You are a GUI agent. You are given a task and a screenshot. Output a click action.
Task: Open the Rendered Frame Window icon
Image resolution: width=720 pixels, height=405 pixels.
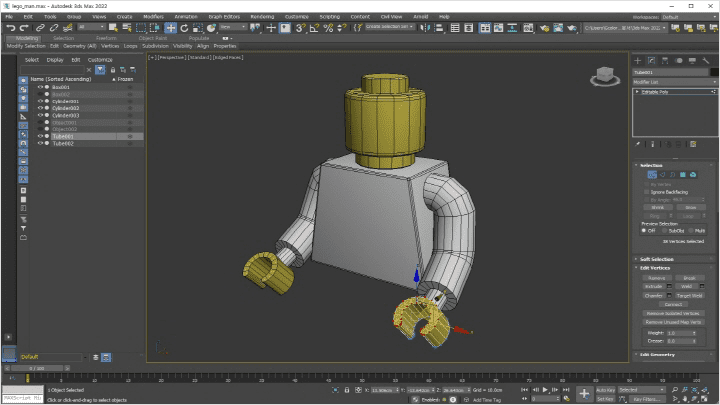click(558, 28)
